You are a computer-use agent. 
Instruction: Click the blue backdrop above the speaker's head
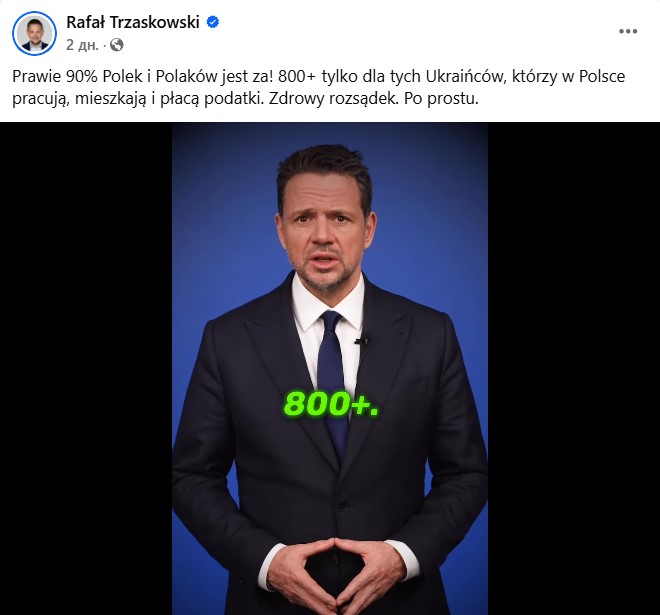click(x=326, y=135)
